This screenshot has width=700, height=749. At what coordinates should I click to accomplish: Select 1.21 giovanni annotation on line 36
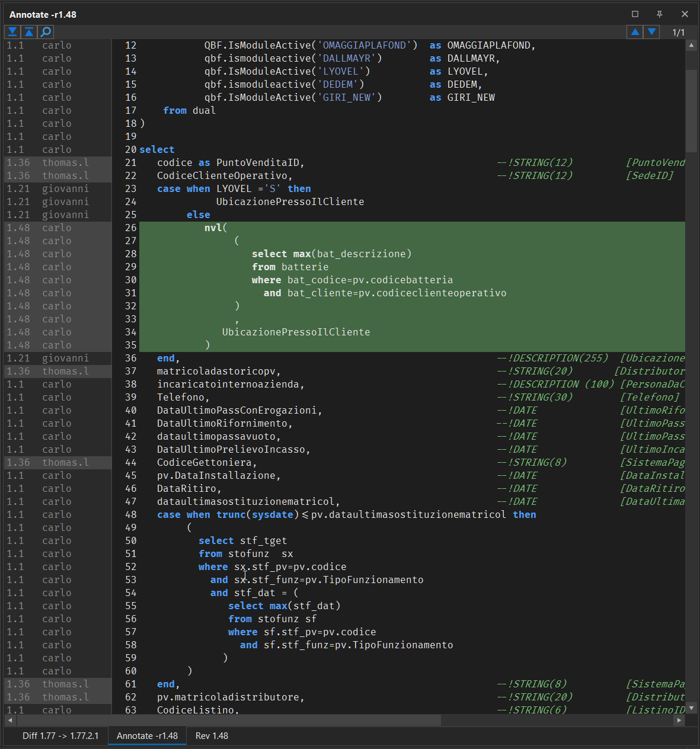pyautogui.click(x=57, y=359)
